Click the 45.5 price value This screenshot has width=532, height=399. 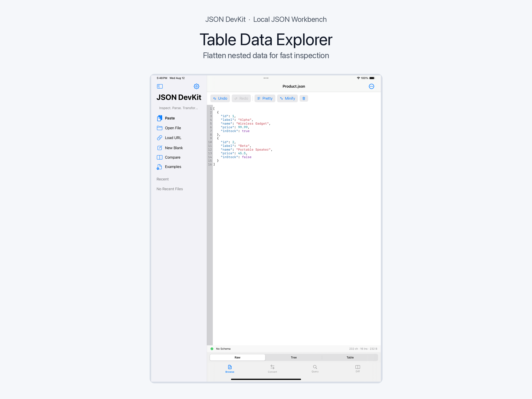pyautogui.click(x=242, y=153)
